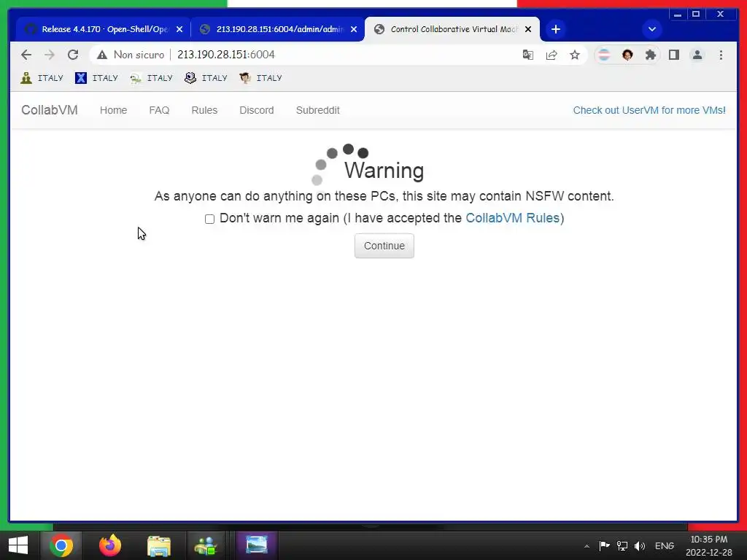Launch Firefox from the taskbar

pyautogui.click(x=110, y=545)
